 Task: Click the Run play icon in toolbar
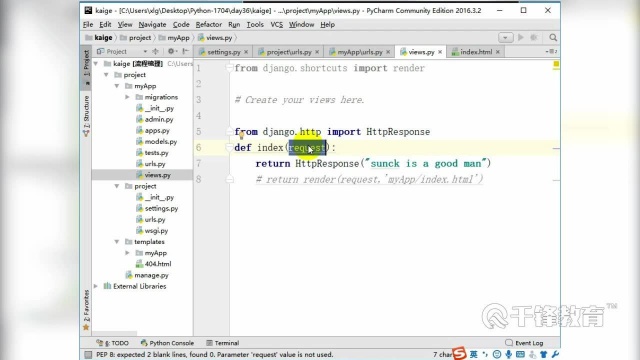521,38
